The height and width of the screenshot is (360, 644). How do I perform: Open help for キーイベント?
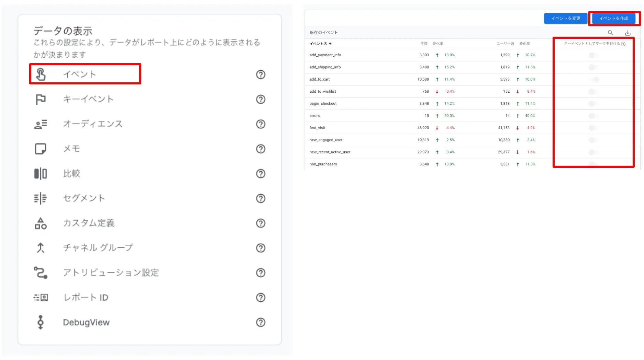pyautogui.click(x=261, y=99)
